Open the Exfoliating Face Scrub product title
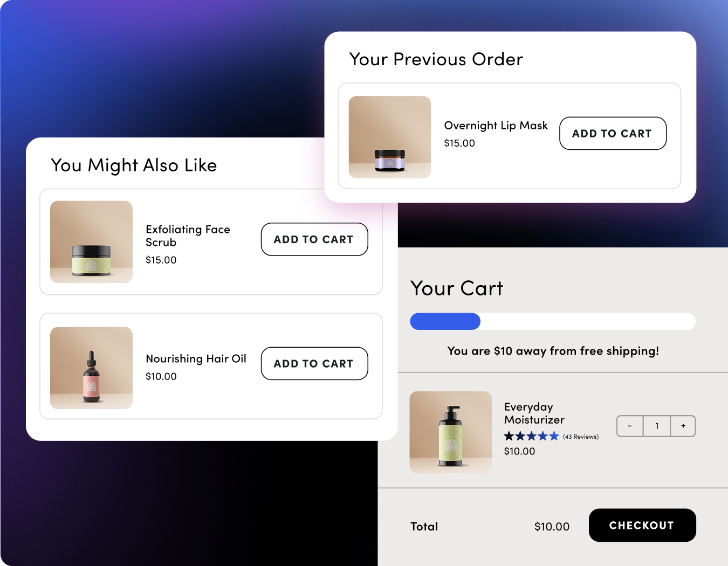Image resolution: width=728 pixels, height=566 pixels. coord(187,236)
